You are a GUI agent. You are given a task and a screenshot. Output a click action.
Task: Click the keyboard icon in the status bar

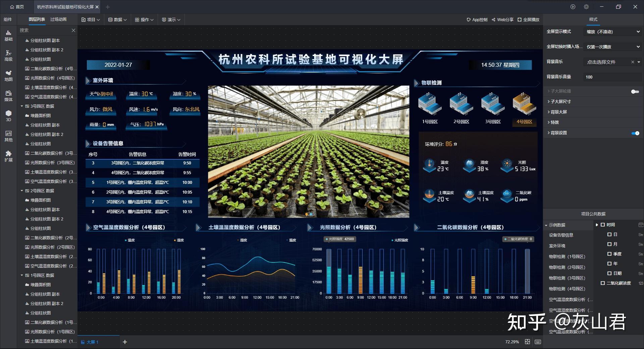(538, 342)
